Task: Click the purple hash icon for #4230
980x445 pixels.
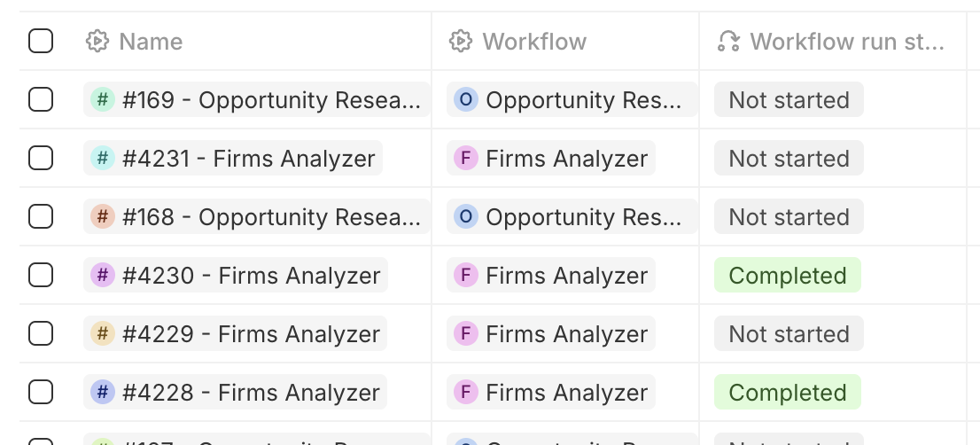Action: click(103, 276)
